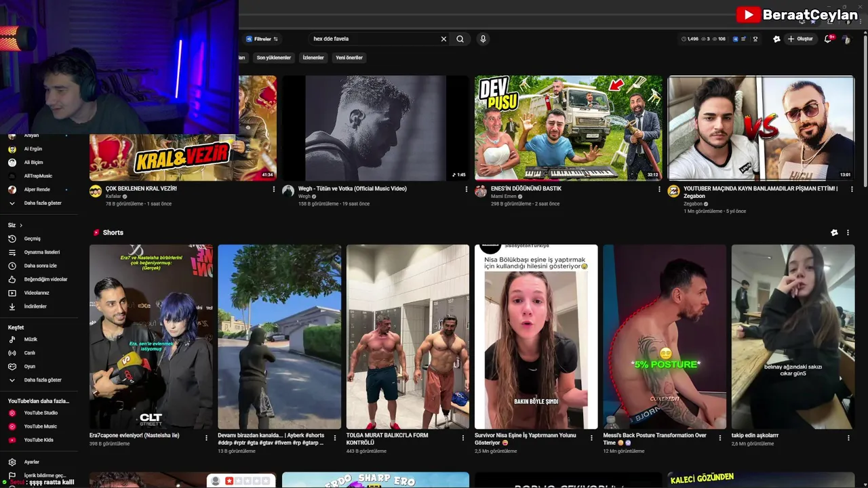
Task: Click the Daha sonra izle clock icon
Action: [12, 266]
